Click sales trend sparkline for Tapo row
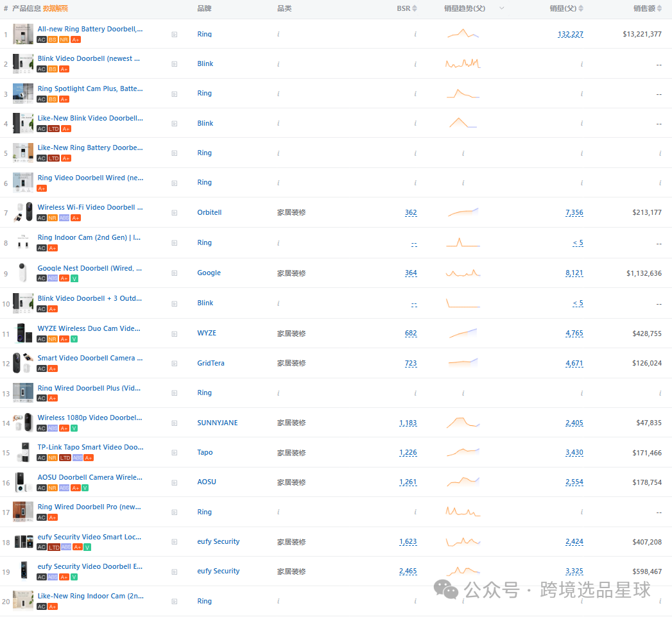672x617 pixels. (x=463, y=452)
